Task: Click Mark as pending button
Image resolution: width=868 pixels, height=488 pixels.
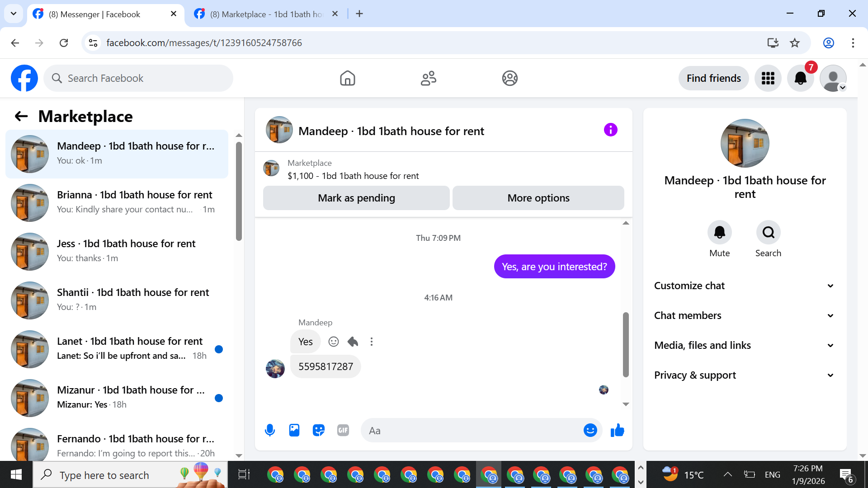Action: coord(356,198)
